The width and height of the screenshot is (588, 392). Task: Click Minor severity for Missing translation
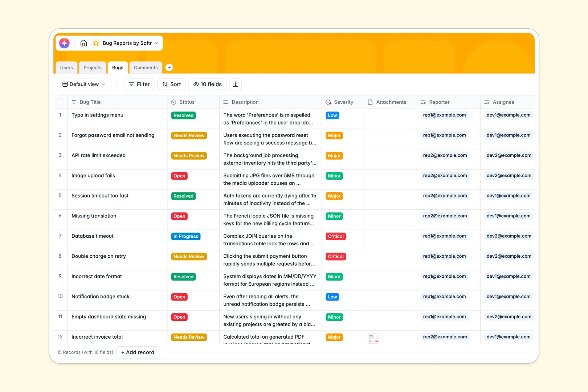(334, 216)
